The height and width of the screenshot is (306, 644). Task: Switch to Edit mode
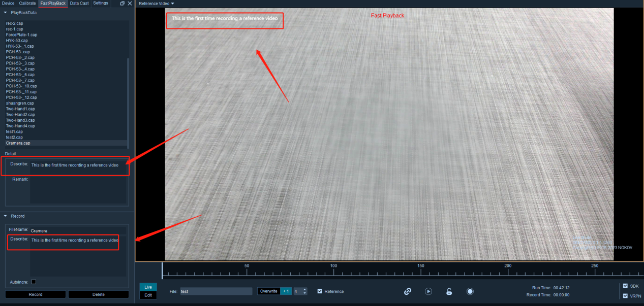pyautogui.click(x=148, y=295)
